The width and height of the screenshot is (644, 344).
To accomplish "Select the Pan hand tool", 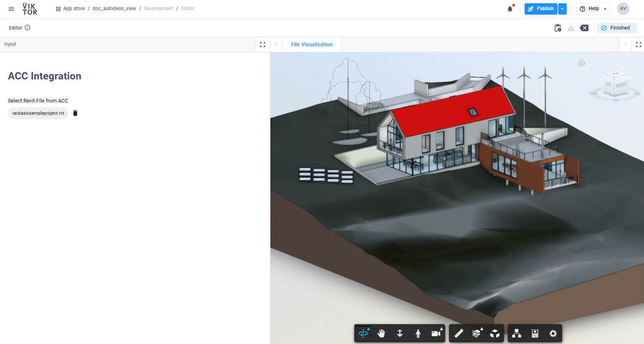I will tap(381, 333).
